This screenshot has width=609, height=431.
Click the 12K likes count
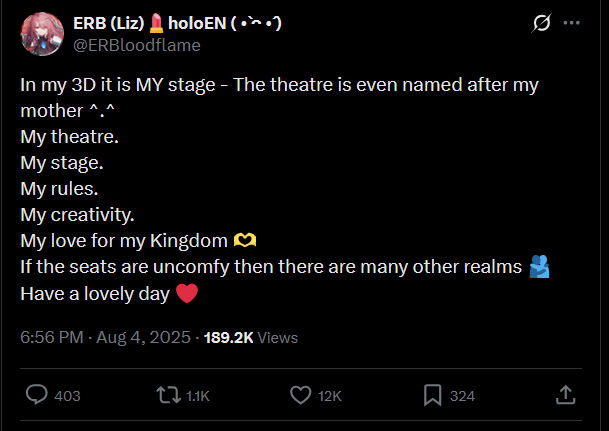(x=330, y=397)
